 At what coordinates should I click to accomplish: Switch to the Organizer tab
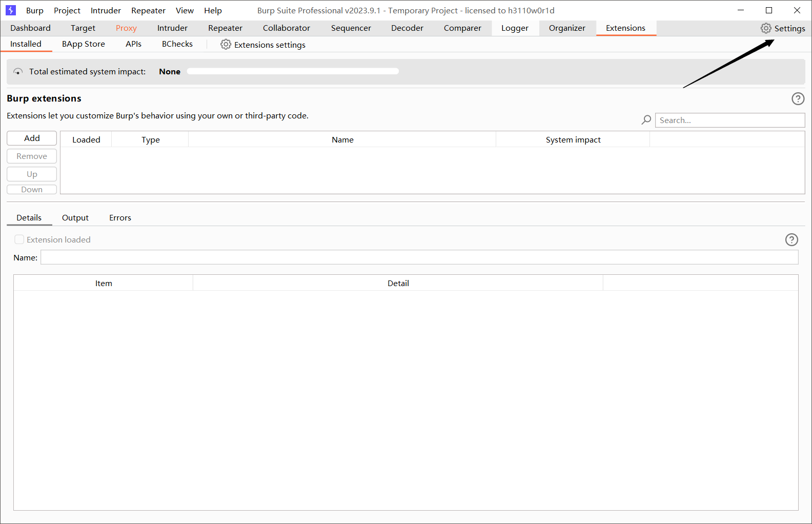tap(567, 28)
